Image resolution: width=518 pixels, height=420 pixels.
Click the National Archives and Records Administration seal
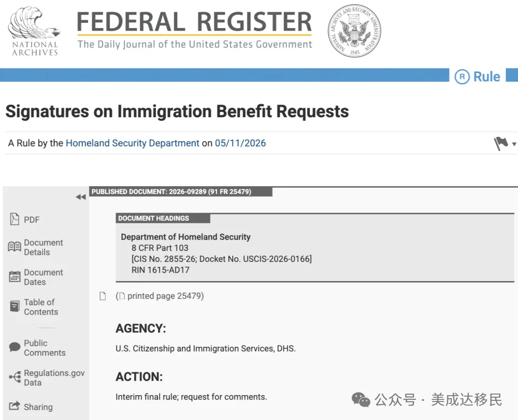tap(354, 31)
